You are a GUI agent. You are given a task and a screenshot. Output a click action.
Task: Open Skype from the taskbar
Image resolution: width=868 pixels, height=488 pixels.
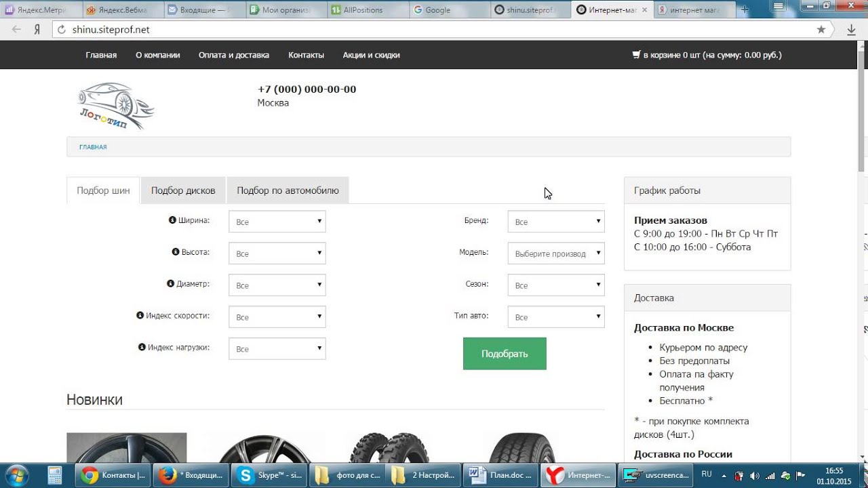pos(269,475)
